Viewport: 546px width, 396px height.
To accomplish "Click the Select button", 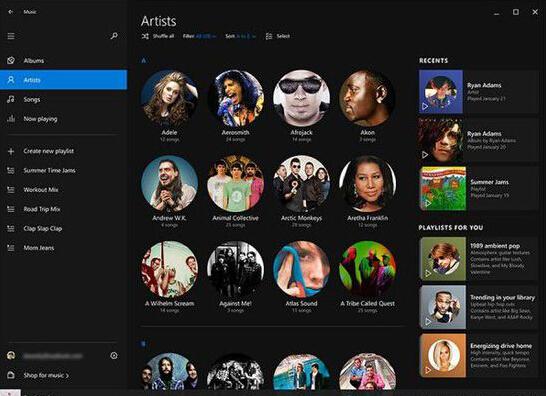I will (278, 36).
